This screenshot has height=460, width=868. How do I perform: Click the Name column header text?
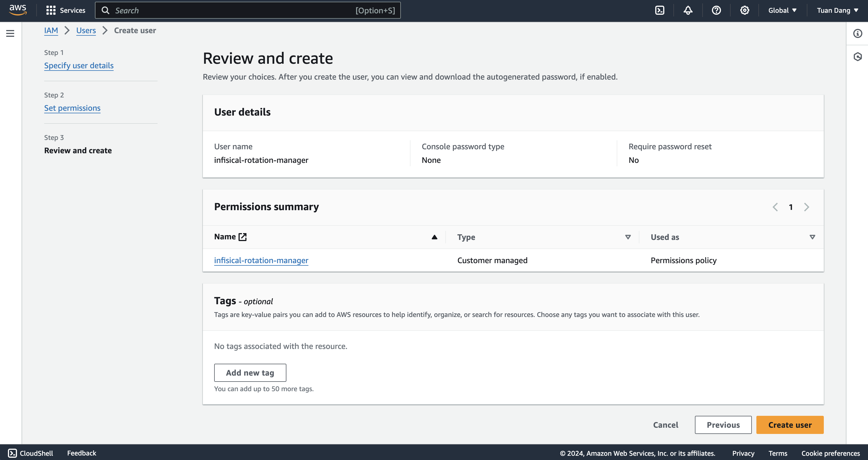tap(225, 237)
